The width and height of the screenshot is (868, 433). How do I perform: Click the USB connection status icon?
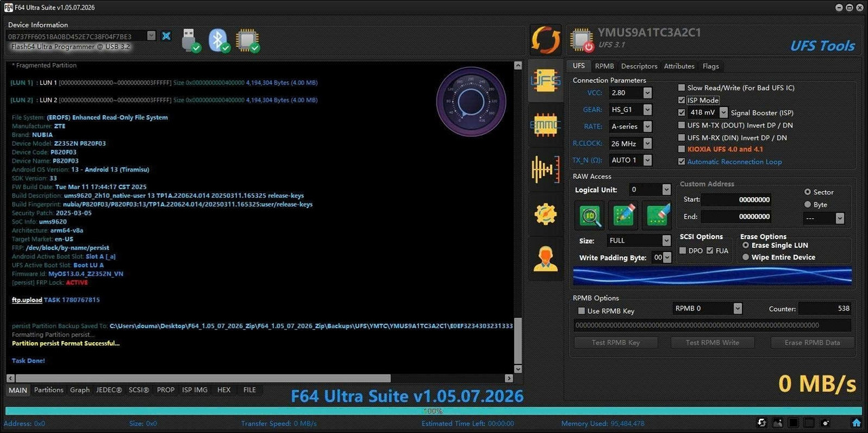click(x=191, y=40)
